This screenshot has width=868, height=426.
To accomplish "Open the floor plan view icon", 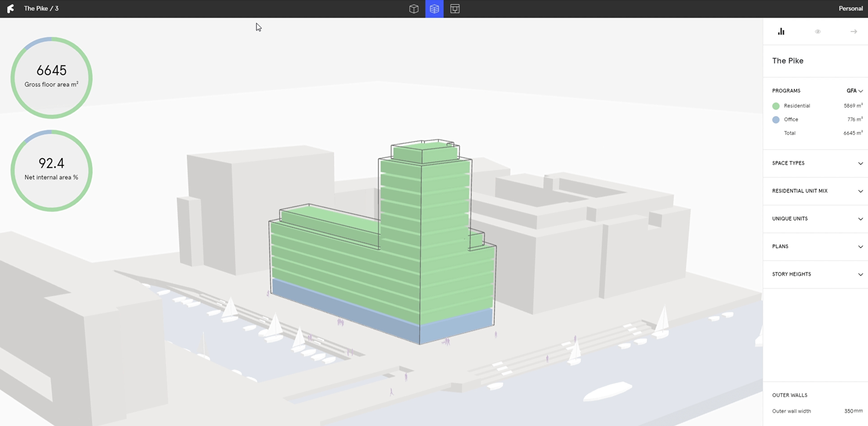I will (455, 9).
